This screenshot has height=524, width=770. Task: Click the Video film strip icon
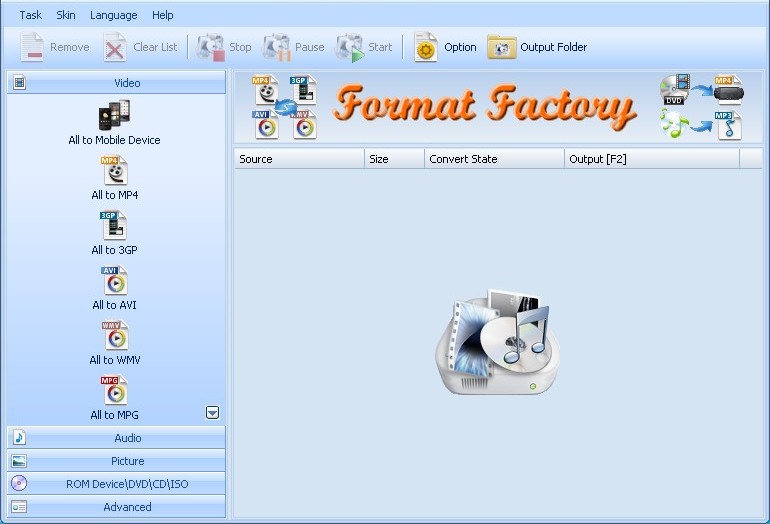coord(19,83)
